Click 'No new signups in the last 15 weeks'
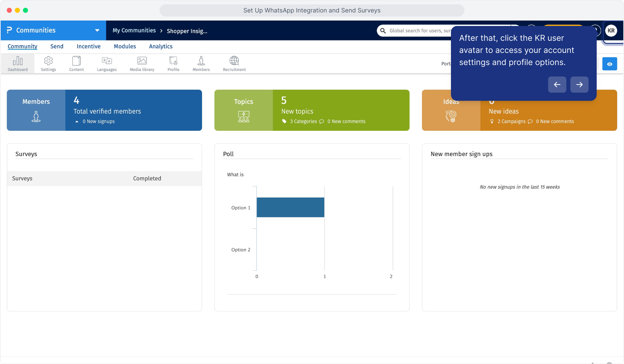Viewport: 624px width, 364px height. (519, 187)
